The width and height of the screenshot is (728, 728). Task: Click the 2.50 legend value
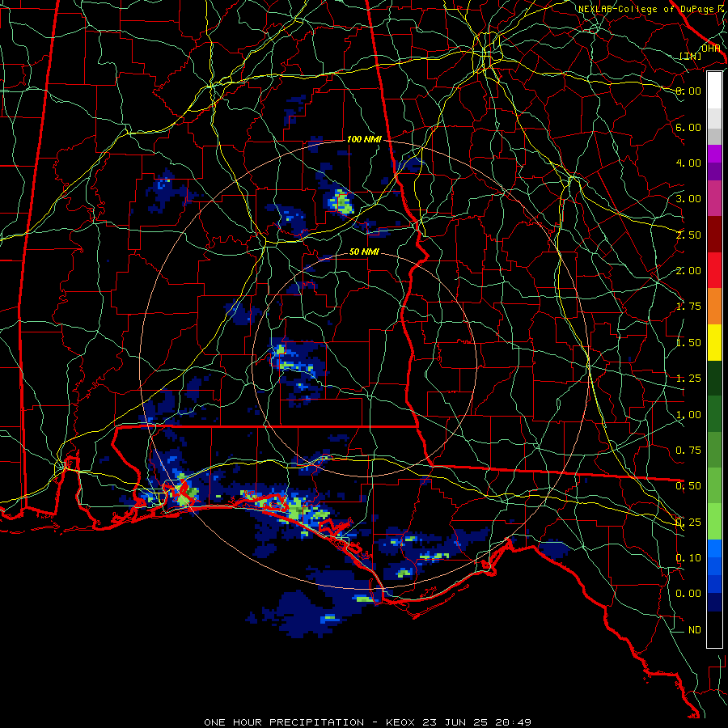[688, 235]
